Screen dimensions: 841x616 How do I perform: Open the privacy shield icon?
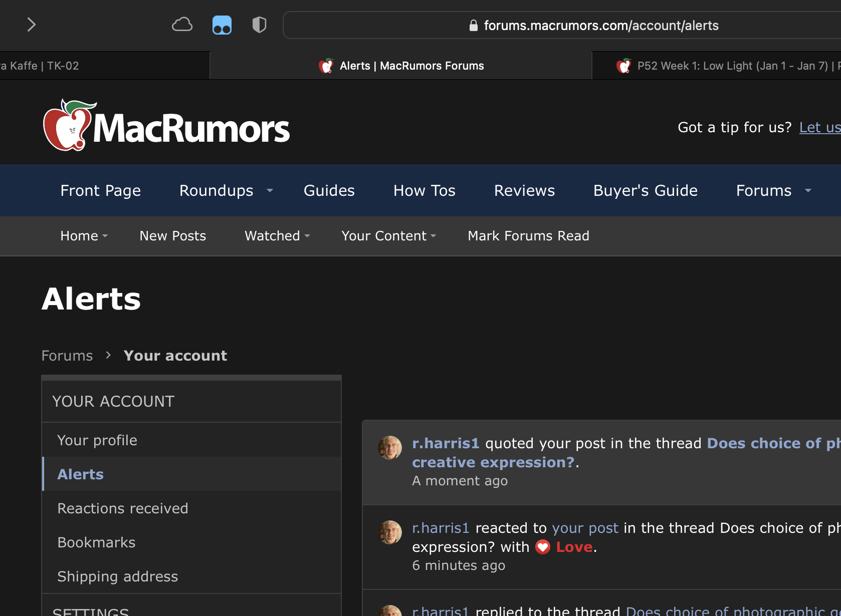[x=259, y=25]
